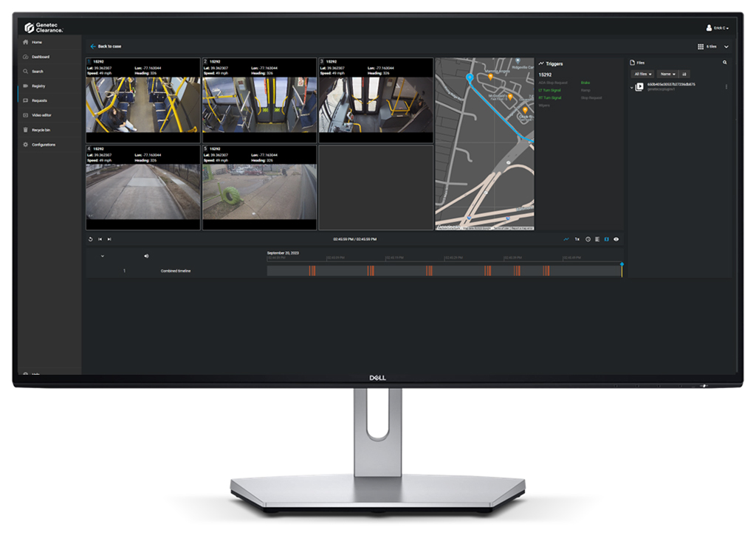
Task: Change the 1x playback speed
Action: coord(577,239)
